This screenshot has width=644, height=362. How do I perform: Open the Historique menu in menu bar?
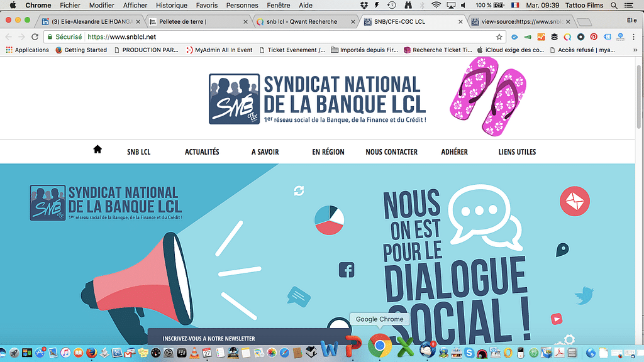pos(172,6)
